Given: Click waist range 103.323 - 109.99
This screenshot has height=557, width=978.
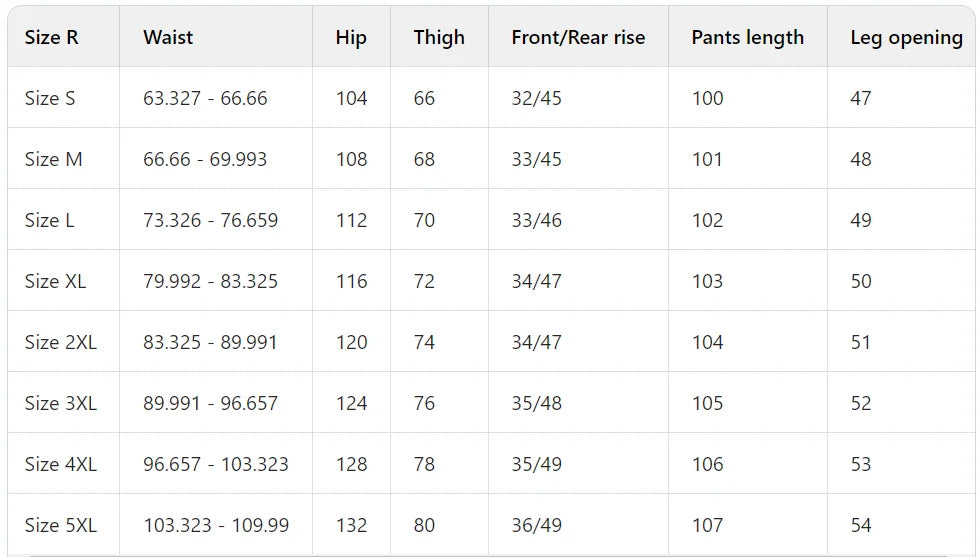Looking at the screenshot, I should click(216, 525).
